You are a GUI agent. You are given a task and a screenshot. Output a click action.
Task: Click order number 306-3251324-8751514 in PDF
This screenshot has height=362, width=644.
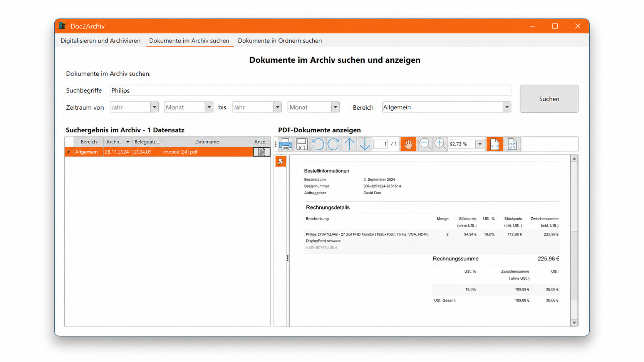[382, 186]
